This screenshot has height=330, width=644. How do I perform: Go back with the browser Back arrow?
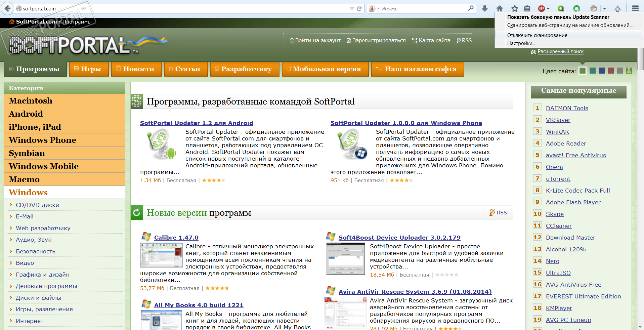[7, 8]
